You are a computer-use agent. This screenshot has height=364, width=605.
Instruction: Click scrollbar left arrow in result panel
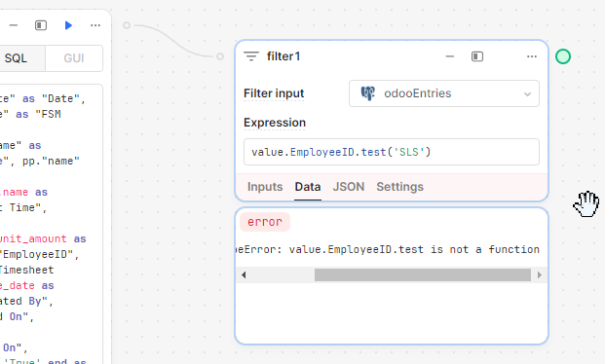pyautogui.click(x=244, y=274)
